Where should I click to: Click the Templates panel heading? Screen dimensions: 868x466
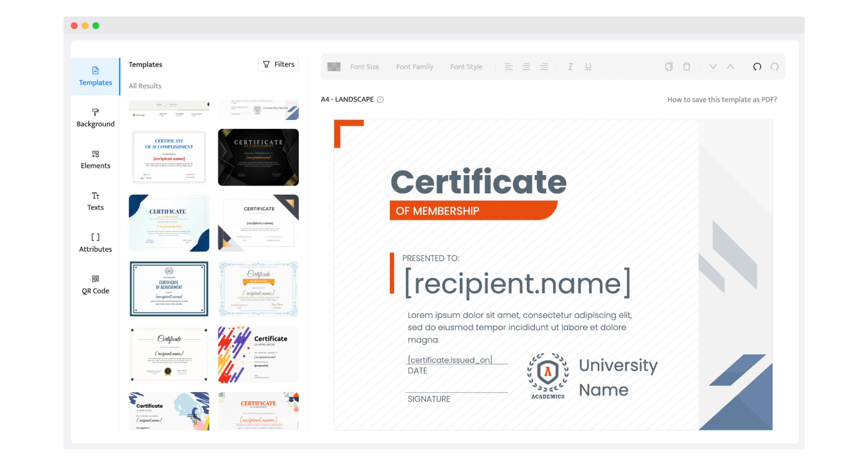145,64
